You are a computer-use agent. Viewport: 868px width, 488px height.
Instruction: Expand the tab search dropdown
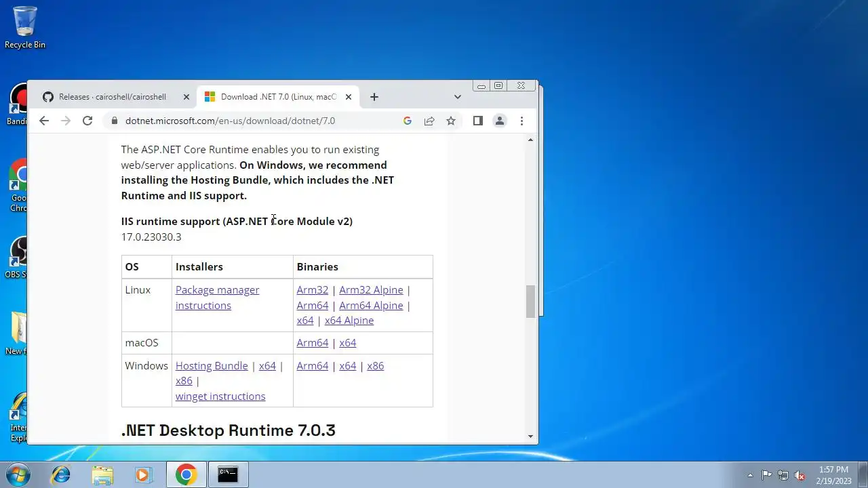pyautogui.click(x=458, y=97)
